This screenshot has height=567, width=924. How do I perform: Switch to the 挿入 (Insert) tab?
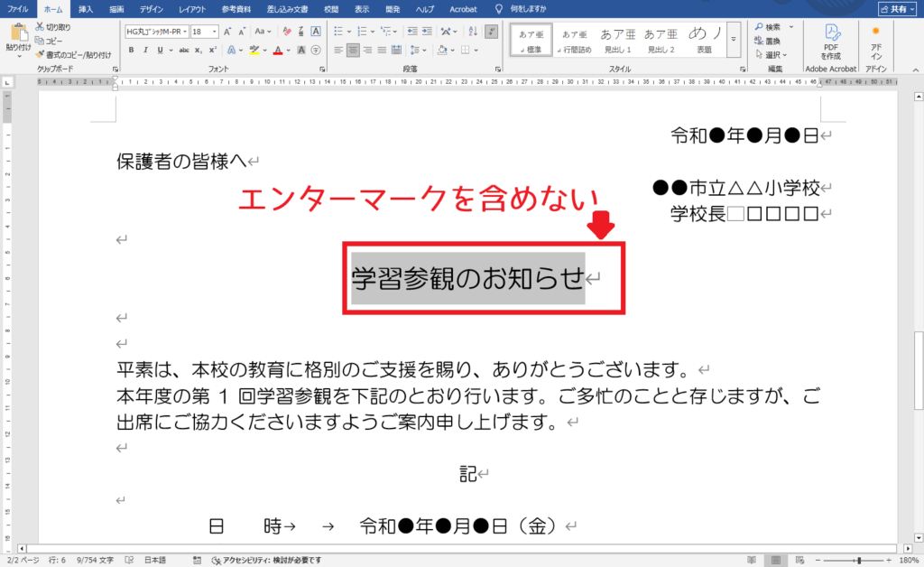(x=86, y=8)
